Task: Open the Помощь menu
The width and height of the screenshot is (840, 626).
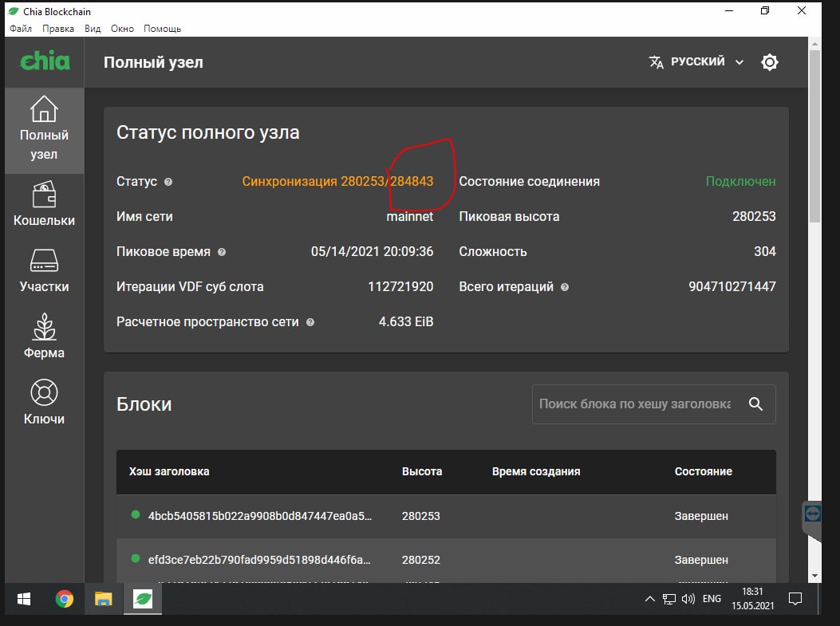Action: click(x=162, y=29)
